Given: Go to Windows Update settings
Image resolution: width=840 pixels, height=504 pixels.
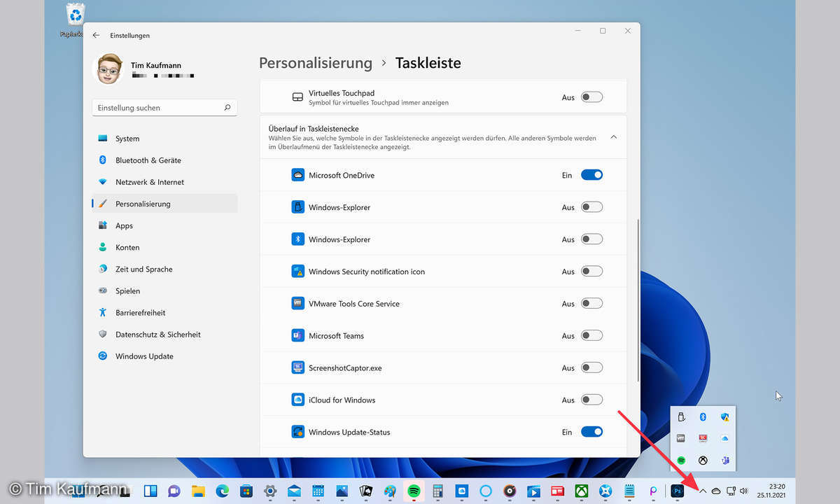Looking at the screenshot, I should (164, 356).
